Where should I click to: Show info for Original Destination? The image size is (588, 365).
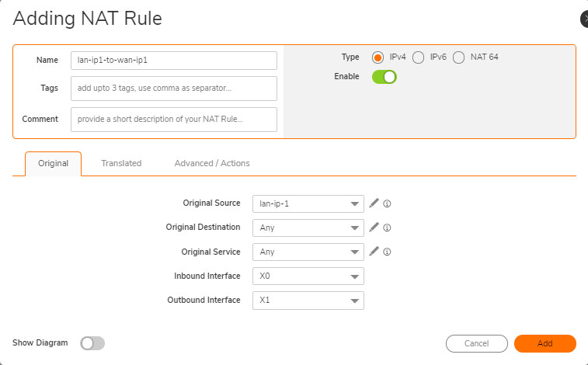tap(387, 228)
